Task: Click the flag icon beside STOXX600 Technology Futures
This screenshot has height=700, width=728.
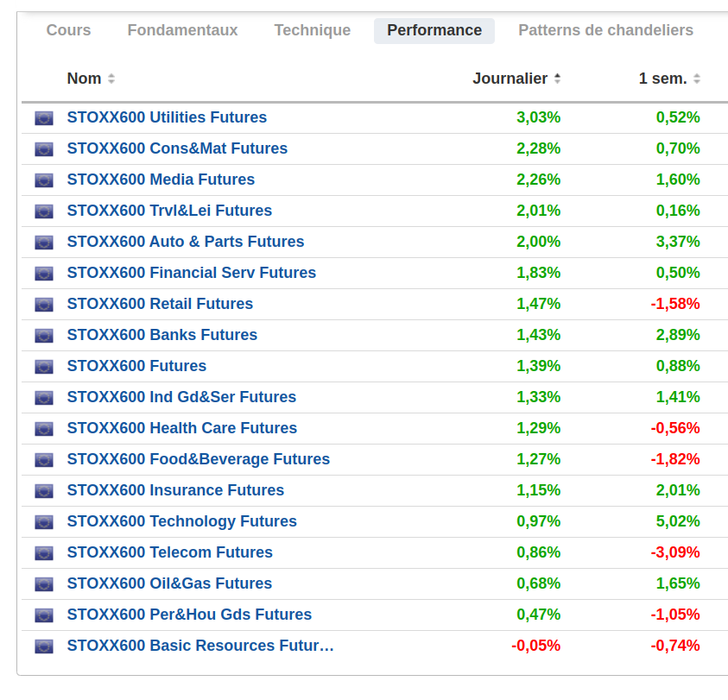Action: pos(44,522)
